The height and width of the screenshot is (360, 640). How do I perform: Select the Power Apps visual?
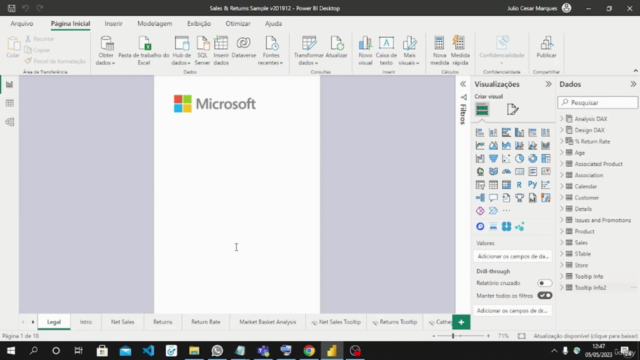pyautogui.click(x=480, y=211)
